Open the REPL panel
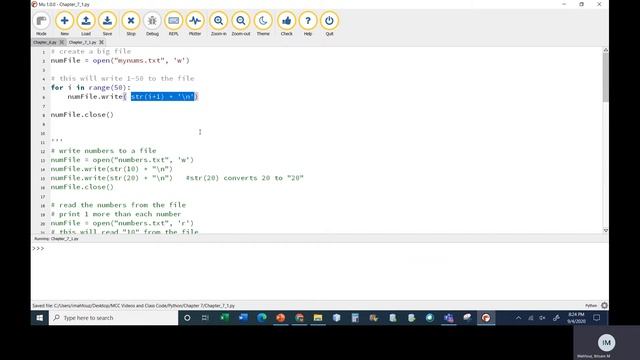This screenshot has width=640, height=360. (173, 24)
